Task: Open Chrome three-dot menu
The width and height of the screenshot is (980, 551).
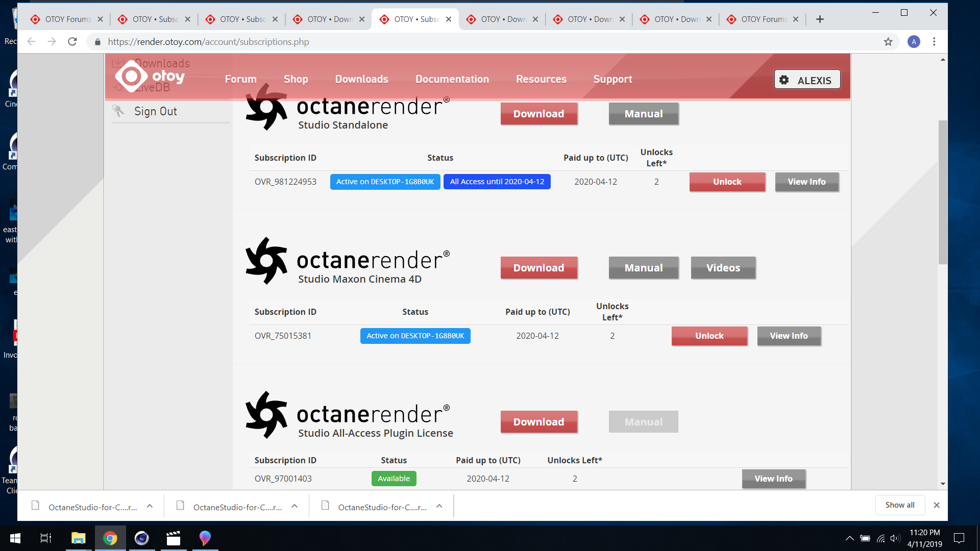Action: pos(934,42)
